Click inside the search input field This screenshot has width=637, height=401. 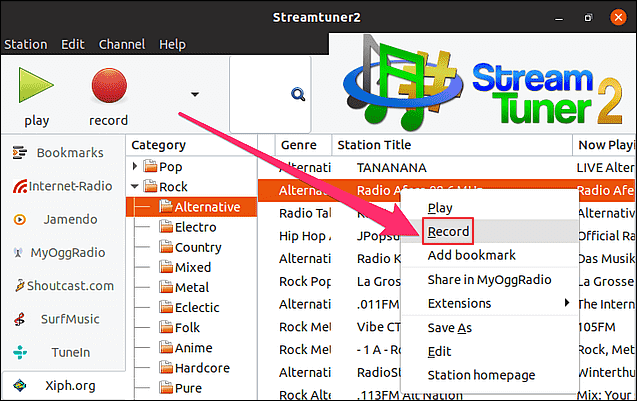click(x=260, y=94)
